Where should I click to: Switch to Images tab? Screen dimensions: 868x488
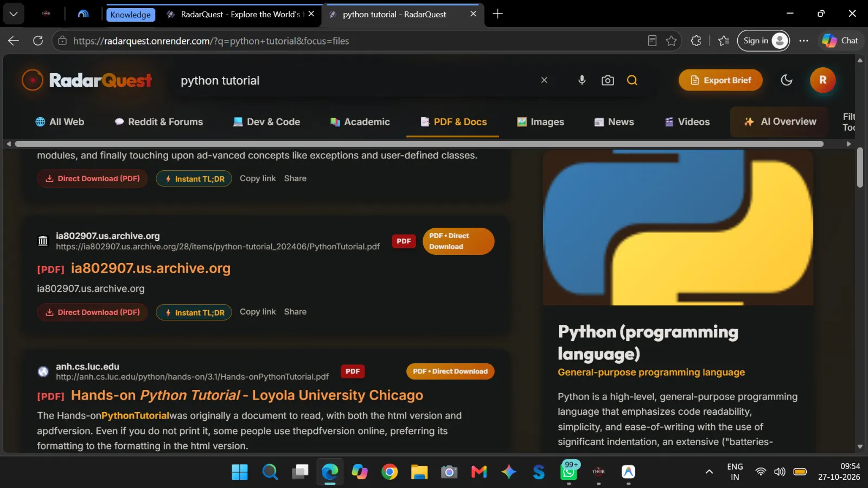pyautogui.click(x=540, y=122)
